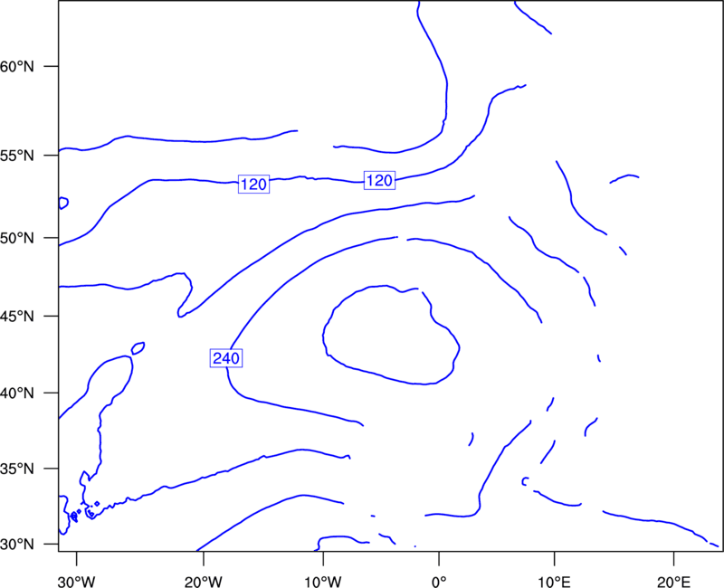Image resolution: width=724 pixels, height=588 pixels.
Task: Click the 0° longitude label
Action: (x=439, y=582)
